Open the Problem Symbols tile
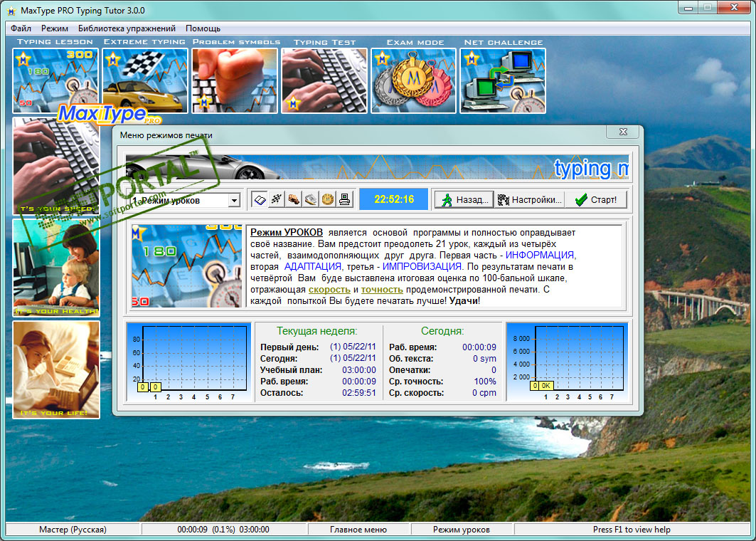The height and width of the screenshot is (541, 756). (x=235, y=80)
